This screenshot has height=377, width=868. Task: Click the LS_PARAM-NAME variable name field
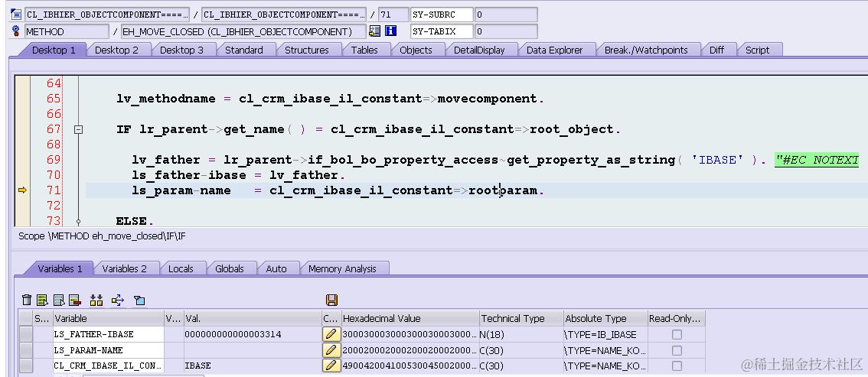pyautogui.click(x=109, y=350)
